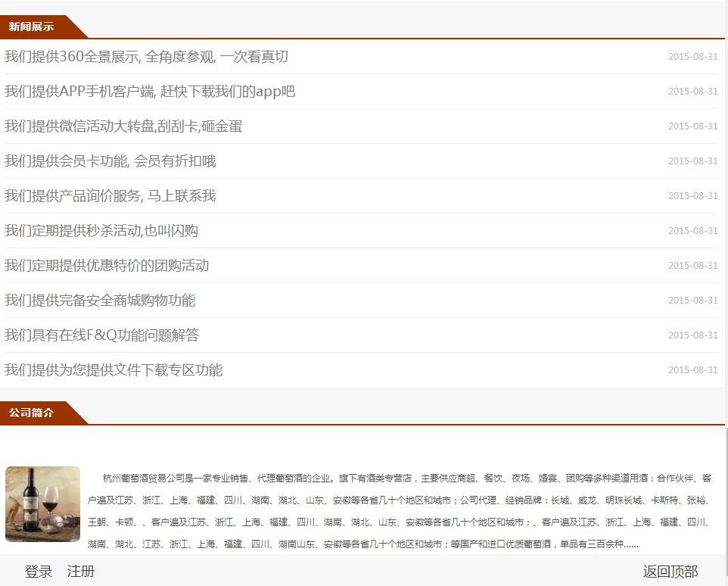Open the 360全景展示 news article

(x=146, y=57)
